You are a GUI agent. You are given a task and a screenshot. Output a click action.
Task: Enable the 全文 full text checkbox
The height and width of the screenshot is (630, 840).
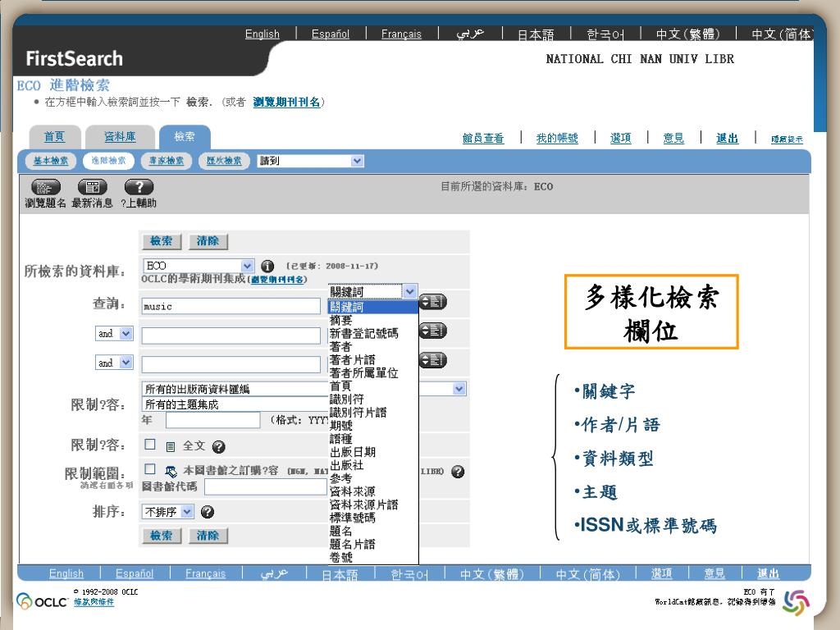click(x=150, y=445)
